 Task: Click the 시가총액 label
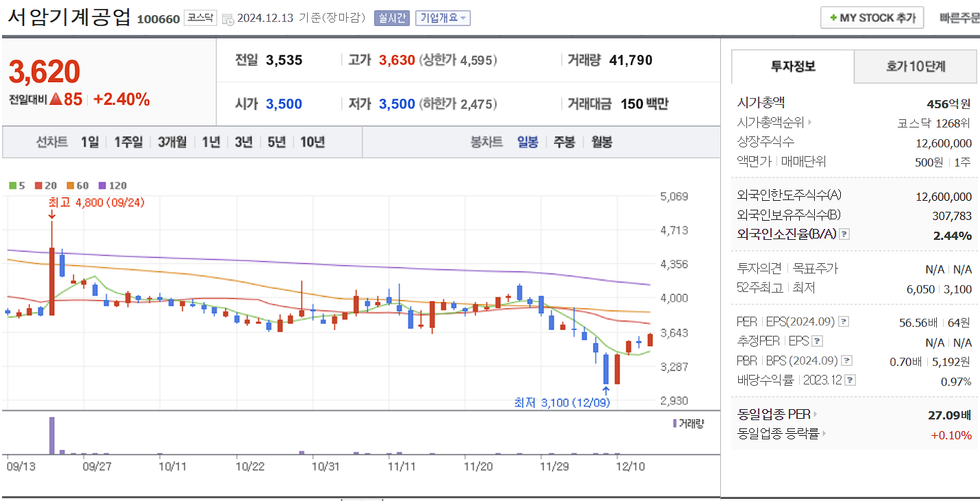[761, 103]
